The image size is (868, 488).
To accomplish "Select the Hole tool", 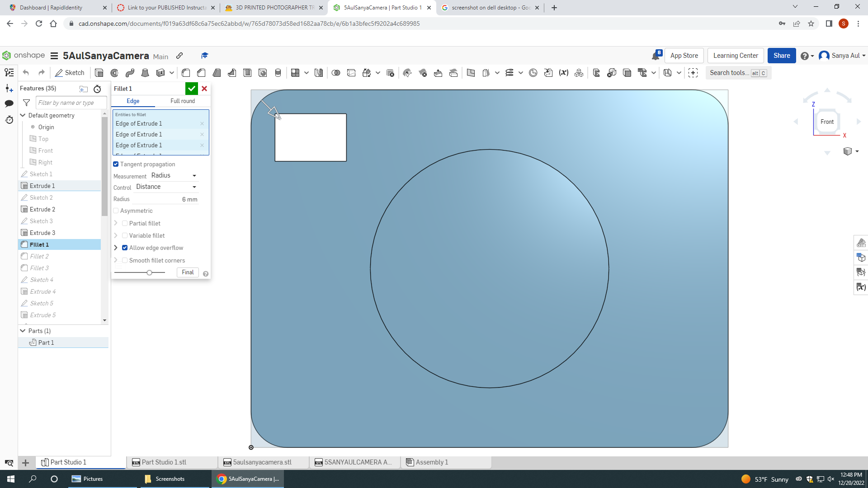I will [x=263, y=73].
